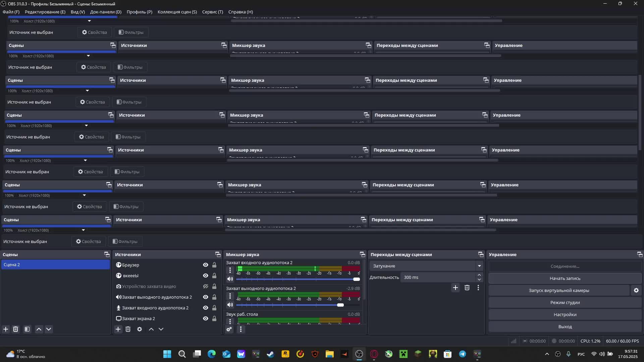Adjust Захват выходного аудиопотока 2 volume slider
The width and height of the screenshot is (644, 362).
[340, 305]
